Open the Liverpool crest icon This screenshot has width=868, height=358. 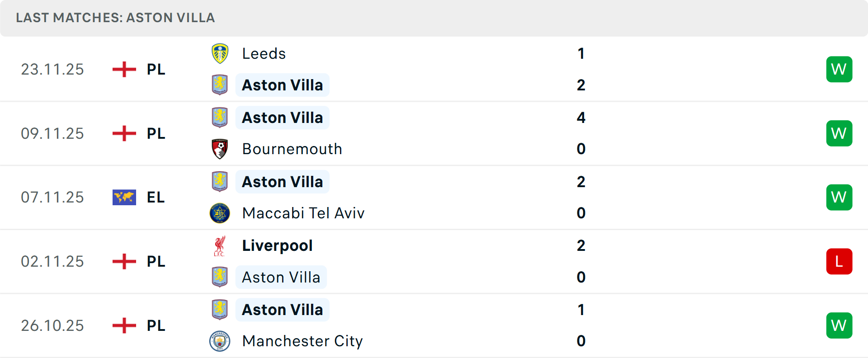pyautogui.click(x=220, y=245)
